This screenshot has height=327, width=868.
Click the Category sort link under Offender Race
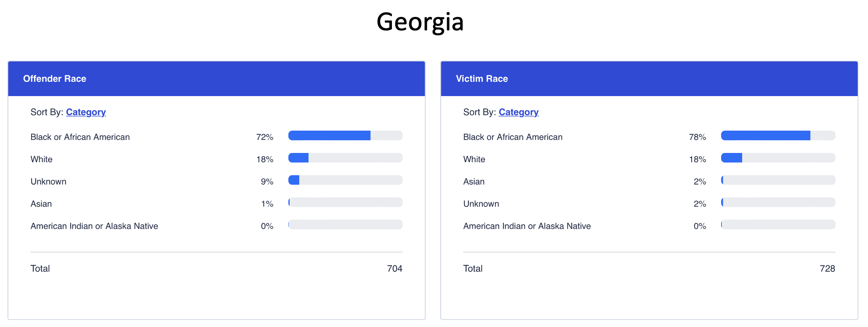[86, 112]
